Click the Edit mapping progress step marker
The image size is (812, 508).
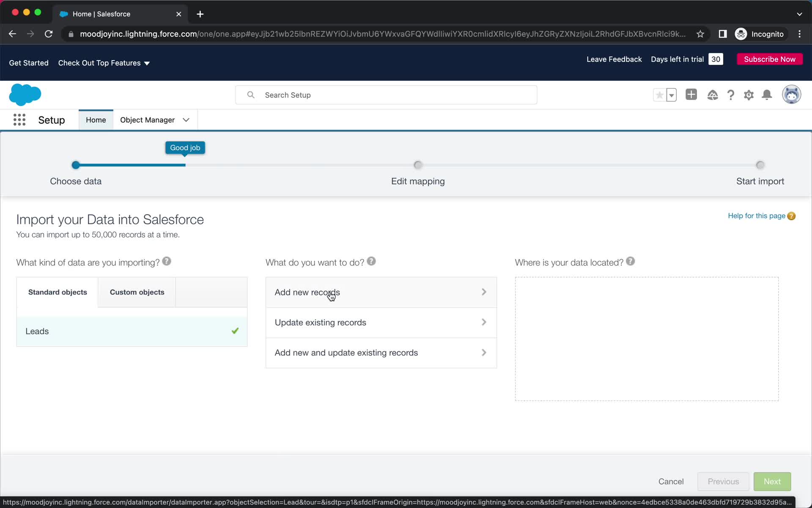click(418, 165)
